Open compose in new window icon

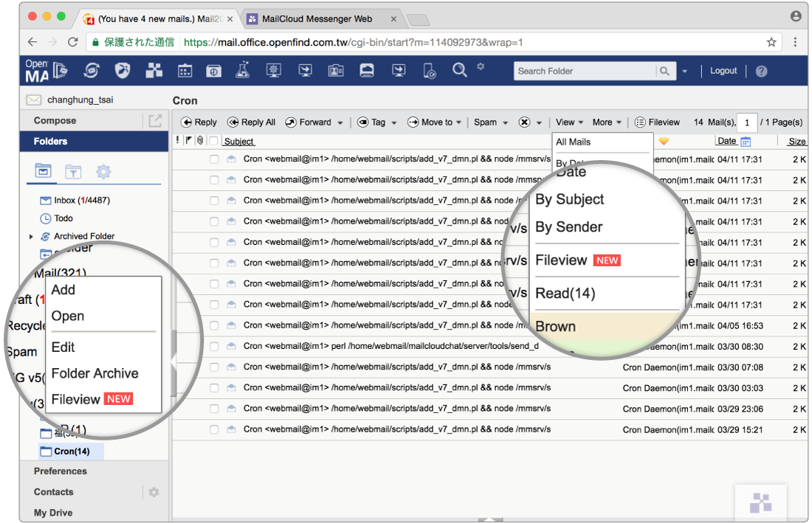[155, 121]
